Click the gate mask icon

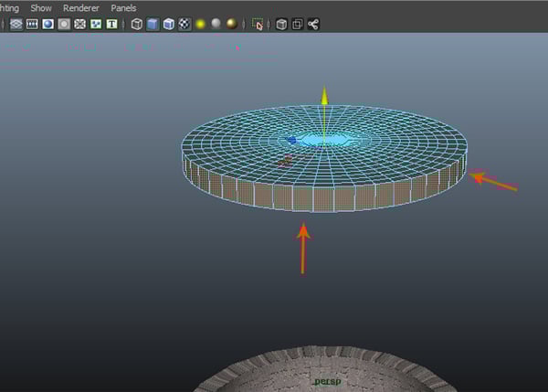[64, 24]
